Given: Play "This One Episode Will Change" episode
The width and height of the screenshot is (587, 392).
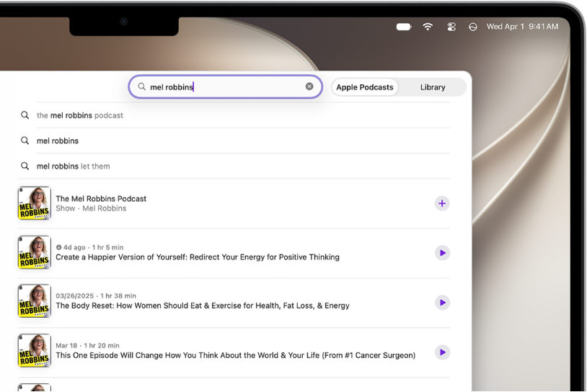Looking at the screenshot, I should [442, 352].
